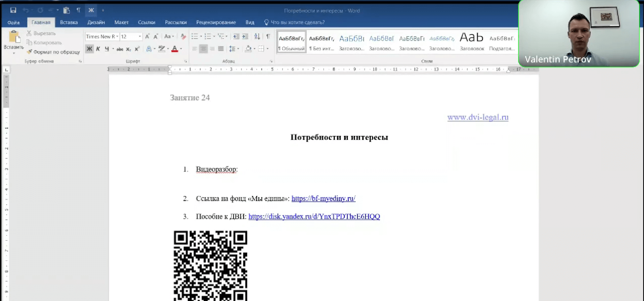Toggle bold Ж in the Font group
This screenshot has width=644, height=301.
[89, 49]
